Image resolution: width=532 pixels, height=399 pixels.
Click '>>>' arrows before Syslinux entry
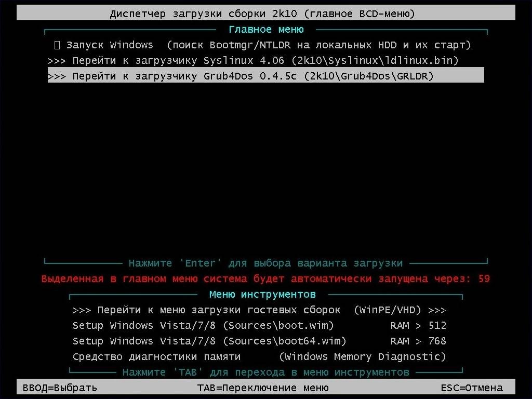coord(57,61)
